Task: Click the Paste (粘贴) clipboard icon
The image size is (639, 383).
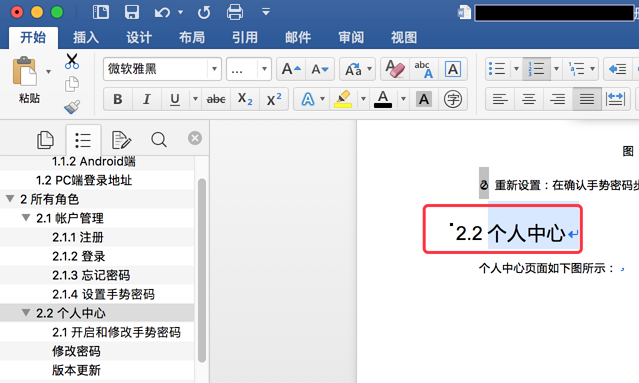Action: click(24, 71)
